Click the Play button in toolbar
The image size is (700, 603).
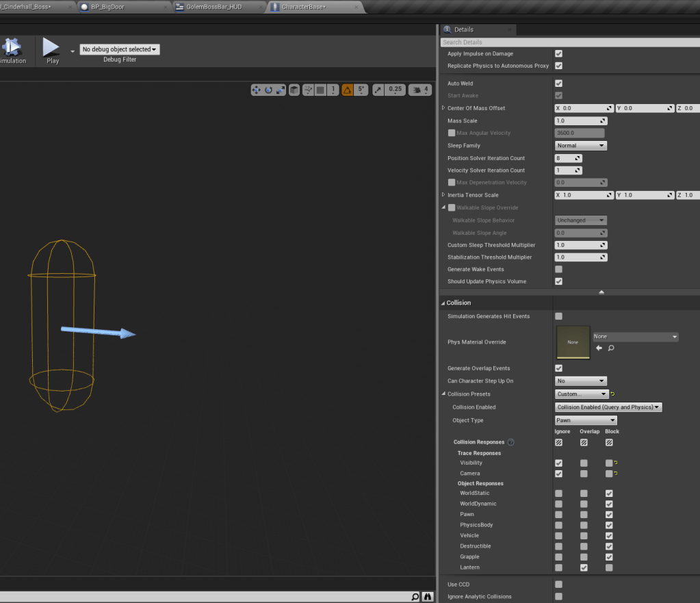(52, 49)
